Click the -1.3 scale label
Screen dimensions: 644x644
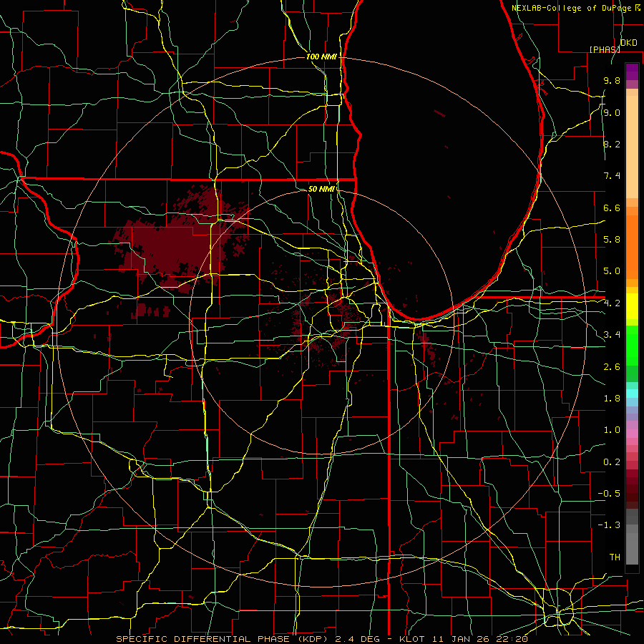[609, 525]
